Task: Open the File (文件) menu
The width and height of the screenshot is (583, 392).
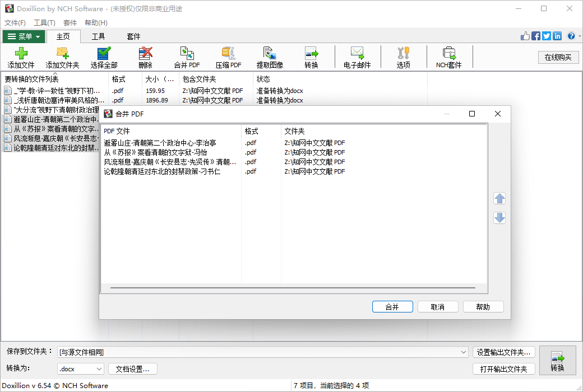Action: coord(15,22)
